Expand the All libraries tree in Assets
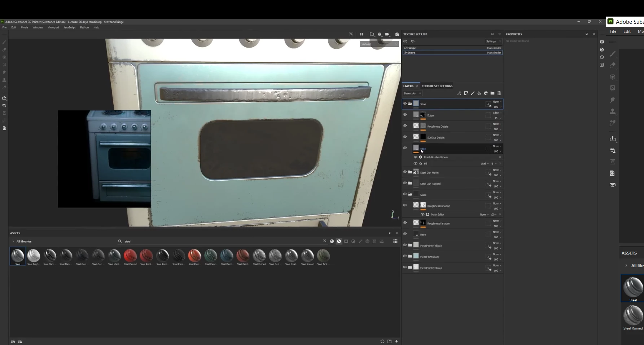644x345 pixels. pos(13,242)
